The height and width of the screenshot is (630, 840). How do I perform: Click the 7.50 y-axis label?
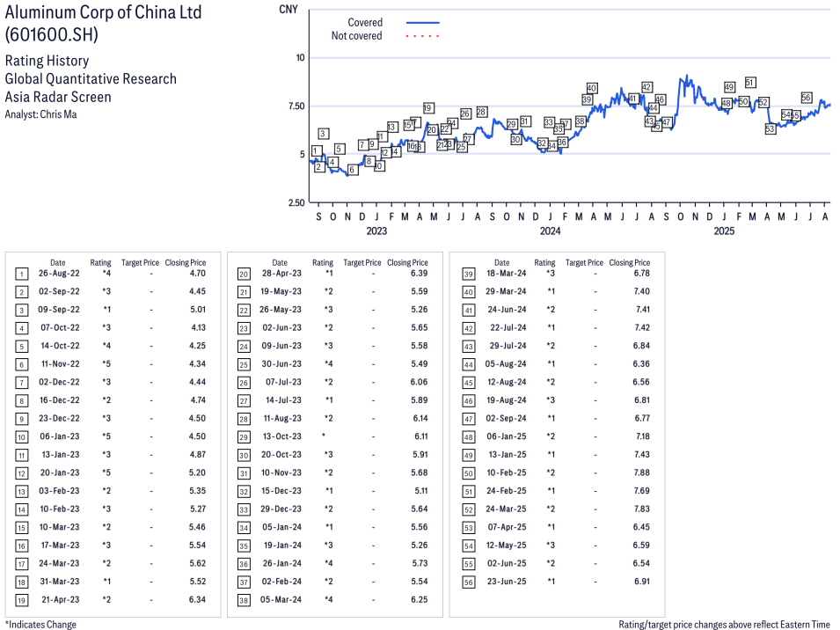click(x=296, y=106)
